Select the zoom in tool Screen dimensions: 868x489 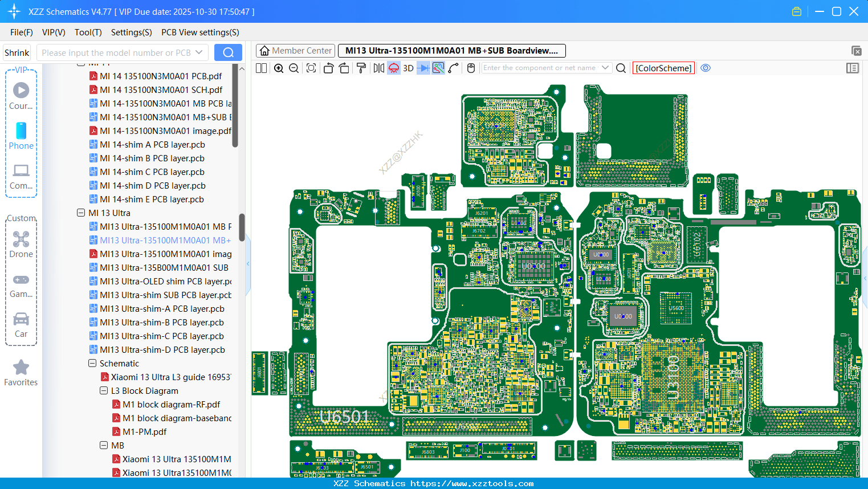[279, 68]
